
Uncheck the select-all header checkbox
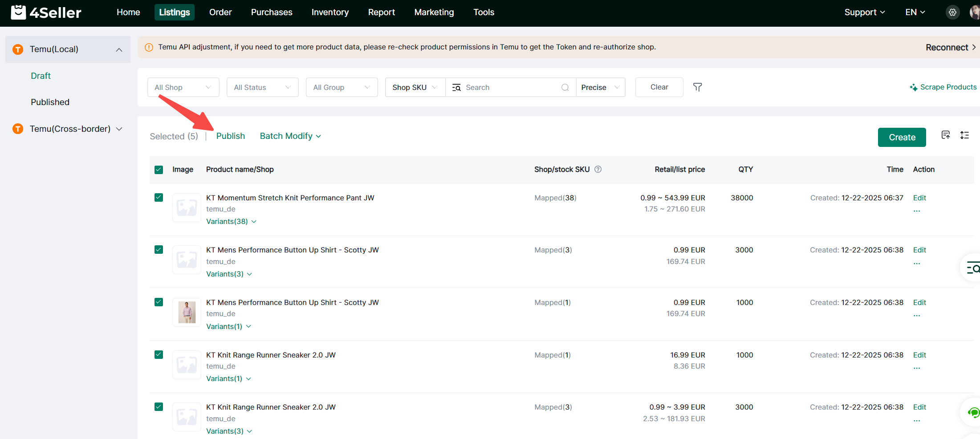pyautogui.click(x=159, y=170)
